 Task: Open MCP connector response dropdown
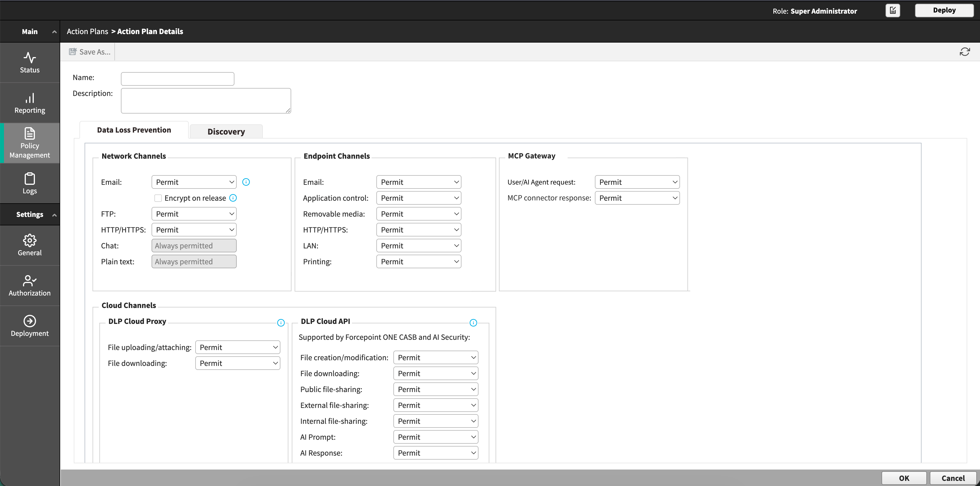click(x=637, y=198)
